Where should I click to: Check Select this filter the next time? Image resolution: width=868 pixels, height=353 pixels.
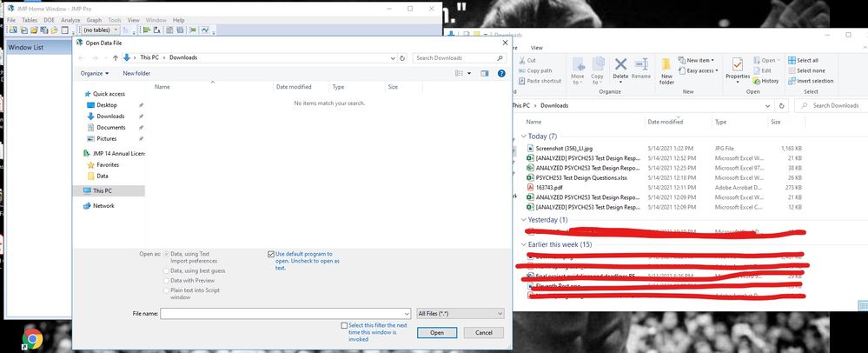(344, 325)
